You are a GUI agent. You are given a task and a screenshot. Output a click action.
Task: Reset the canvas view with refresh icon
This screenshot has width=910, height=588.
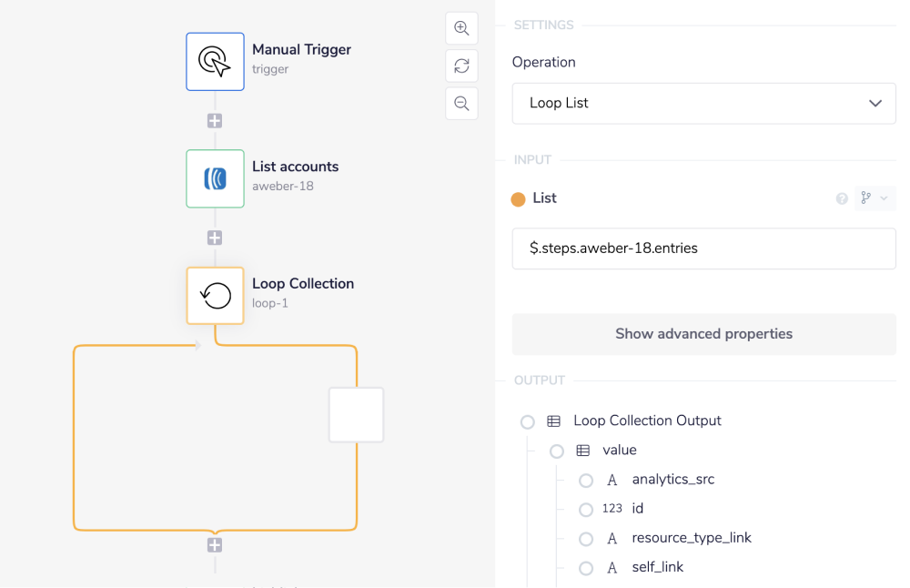(461, 66)
